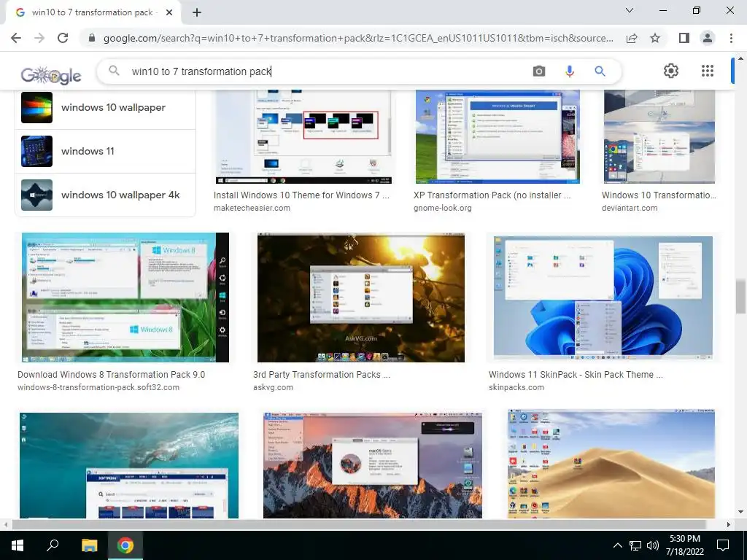Open the Mojave desert dune desktop image

click(x=611, y=463)
